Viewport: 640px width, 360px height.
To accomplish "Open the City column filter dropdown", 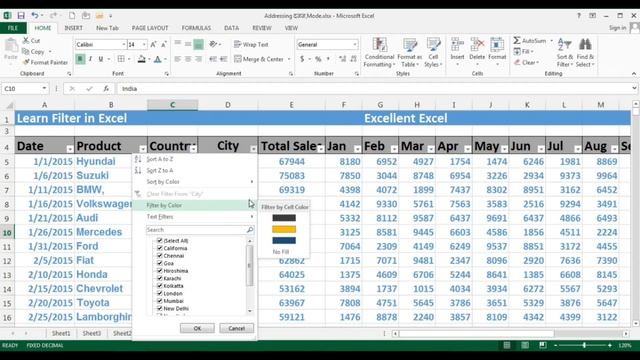I will 253,149.
